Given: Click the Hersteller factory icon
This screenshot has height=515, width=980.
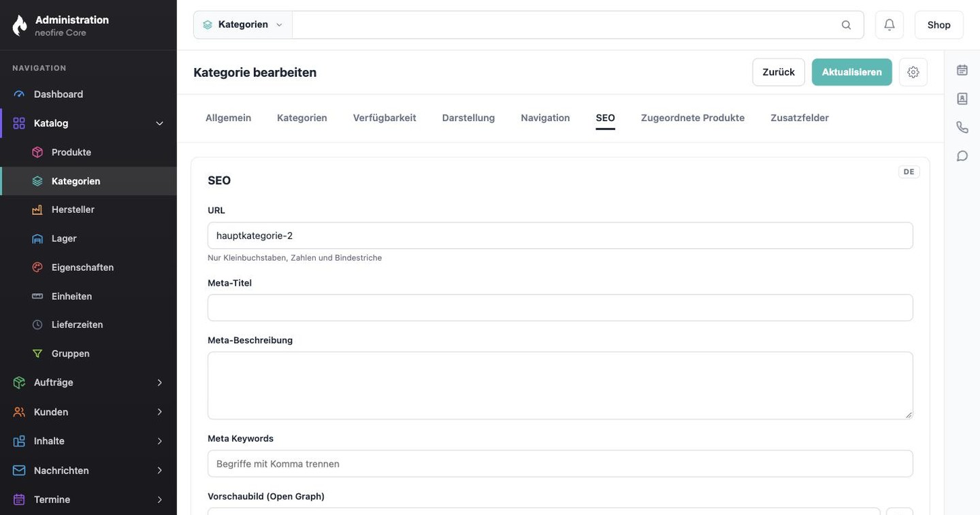Looking at the screenshot, I should 37,210.
